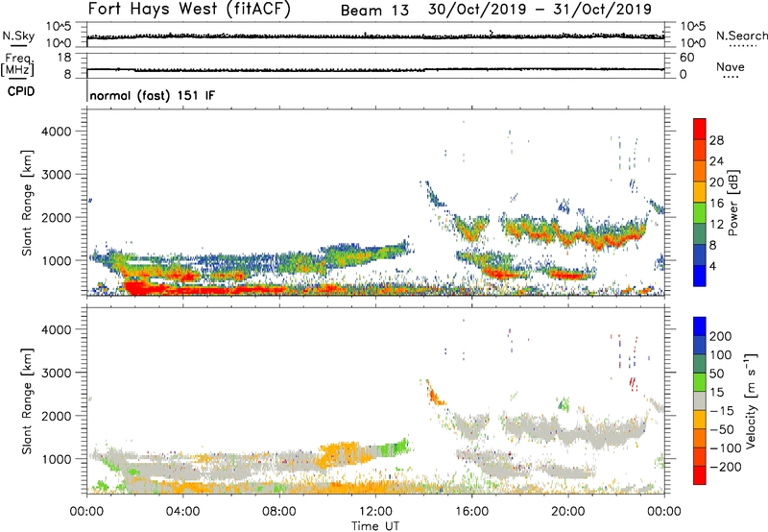Image resolution: width=768 pixels, height=532 pixels.
Task: Click the Power panel 'Slant Range [km]' axis label
Action: tap(27, 203)
